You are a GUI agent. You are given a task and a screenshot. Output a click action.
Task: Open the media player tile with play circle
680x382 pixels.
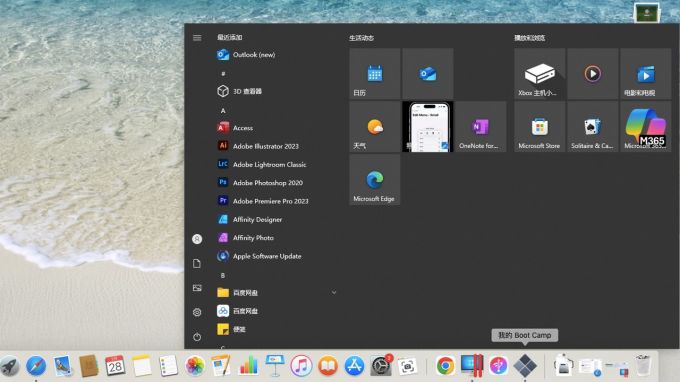tap(593, 74)
